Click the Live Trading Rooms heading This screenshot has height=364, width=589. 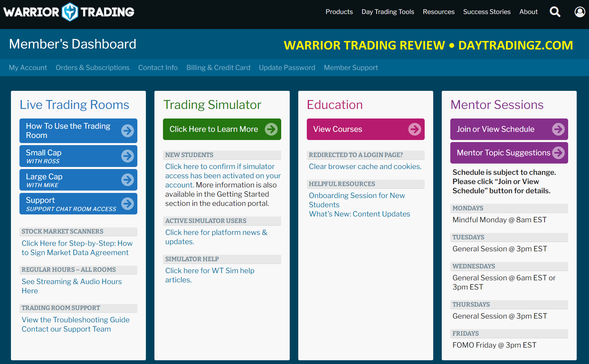coord(74,105)
